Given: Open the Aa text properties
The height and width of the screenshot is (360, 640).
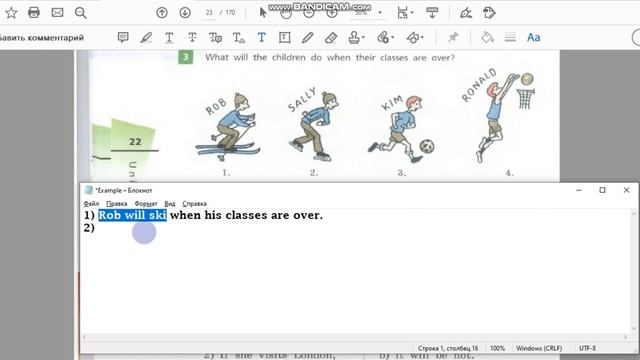Looking at the screenshot, I should point(533,38).
